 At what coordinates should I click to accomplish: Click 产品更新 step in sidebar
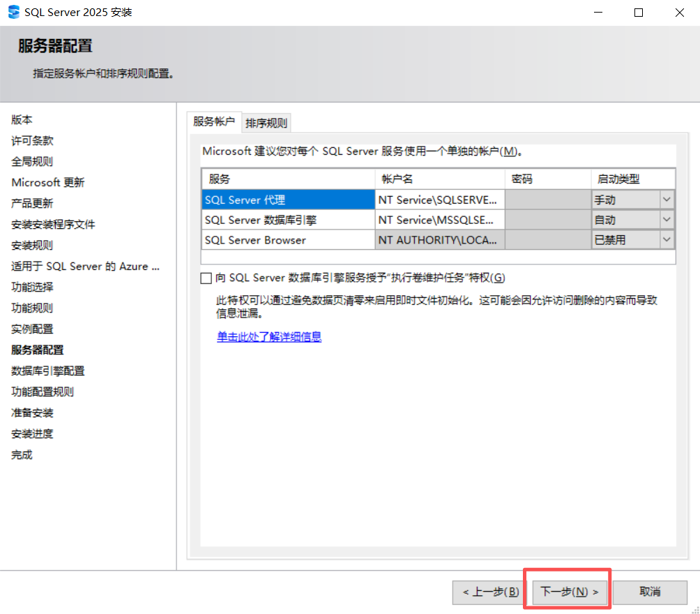click(x=32, y=203)
